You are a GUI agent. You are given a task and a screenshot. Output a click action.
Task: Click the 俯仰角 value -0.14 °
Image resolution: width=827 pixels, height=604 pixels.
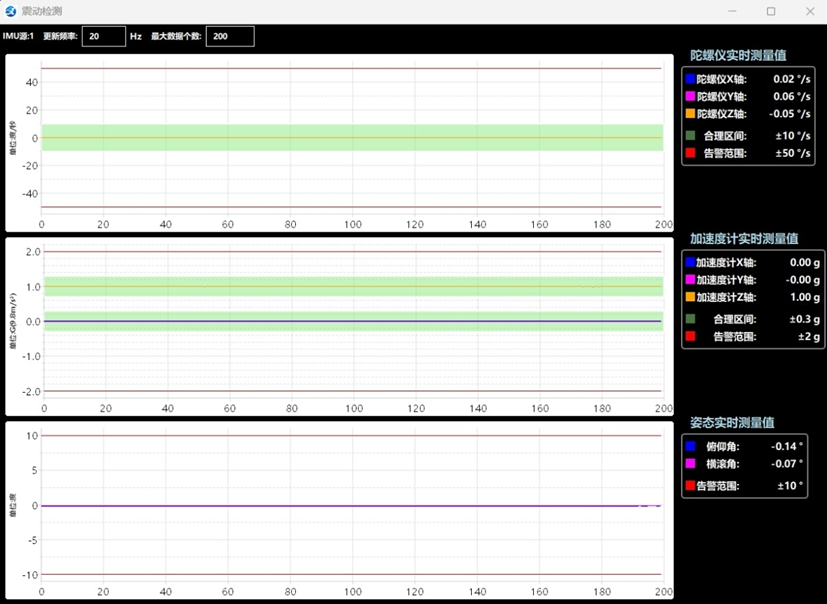[787, 446]
